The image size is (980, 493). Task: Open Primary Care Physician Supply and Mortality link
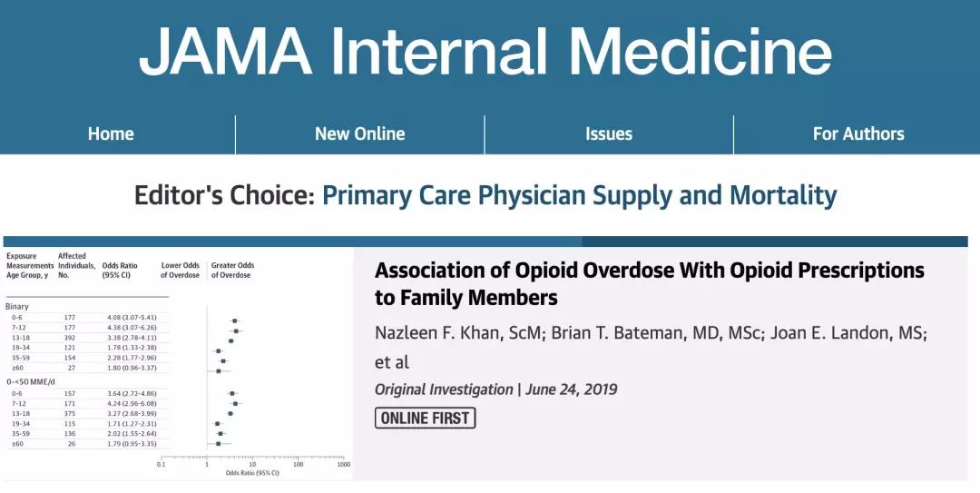pyautogui.click(x=579, y=195)
